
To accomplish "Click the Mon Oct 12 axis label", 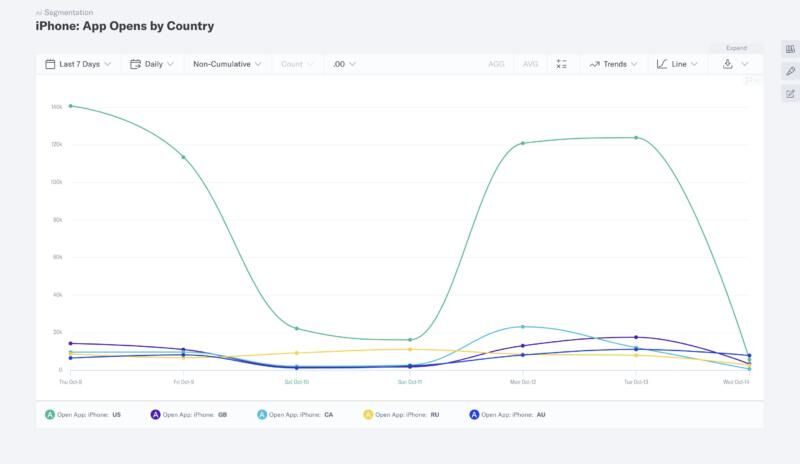I will click(523, 382).
